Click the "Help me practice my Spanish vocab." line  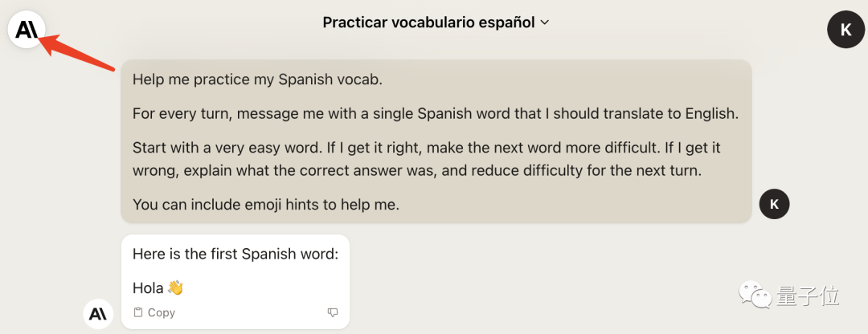point(257,79)
